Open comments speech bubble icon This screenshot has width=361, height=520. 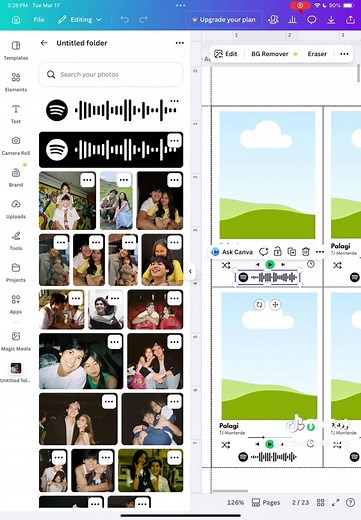coord(311,20)
